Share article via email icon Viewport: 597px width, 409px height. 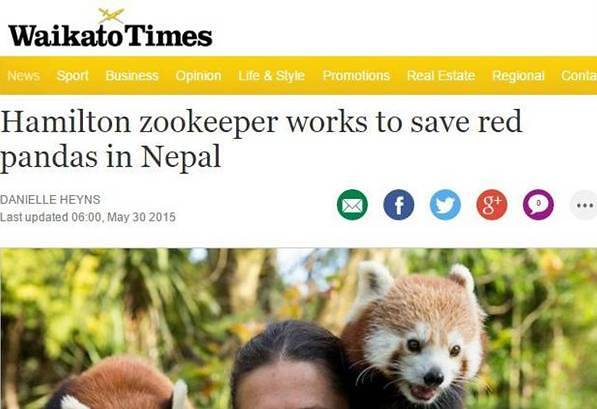352,204
